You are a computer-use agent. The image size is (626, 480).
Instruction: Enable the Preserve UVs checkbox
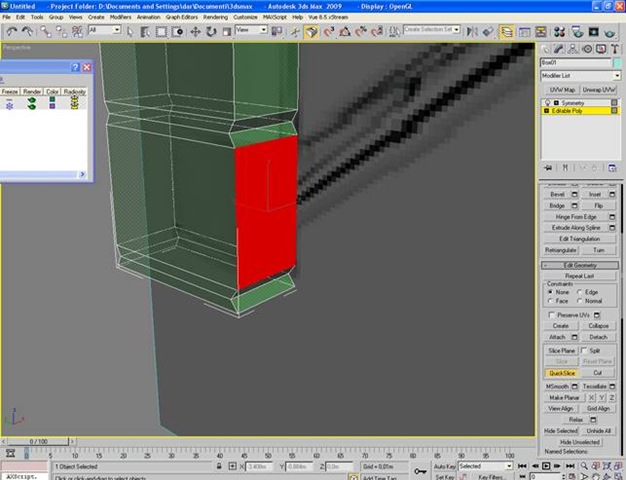551,315
